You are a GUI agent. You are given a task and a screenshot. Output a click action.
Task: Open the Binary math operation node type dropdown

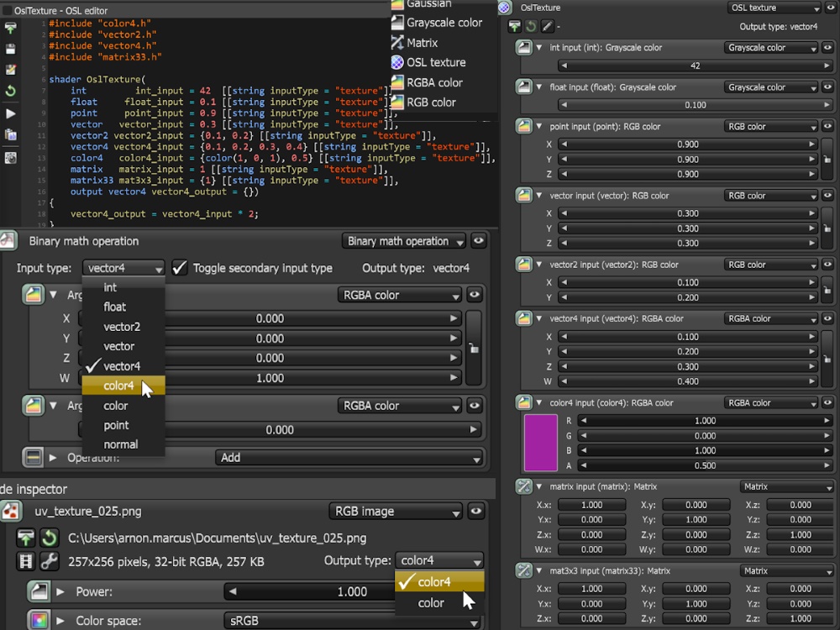click(x=403, y=241)
